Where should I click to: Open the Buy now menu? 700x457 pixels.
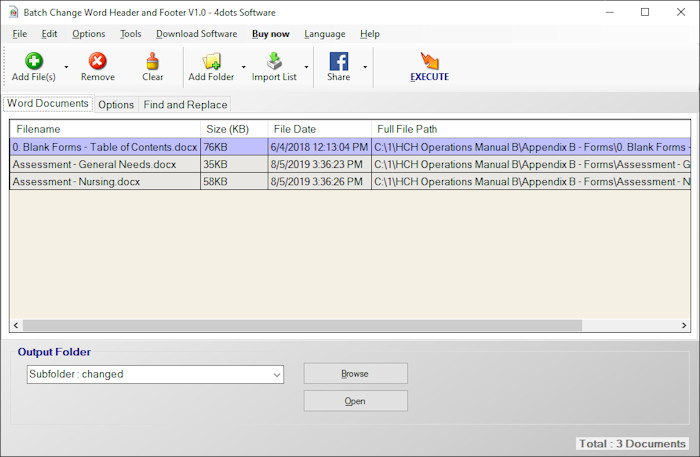coord(271,34)
